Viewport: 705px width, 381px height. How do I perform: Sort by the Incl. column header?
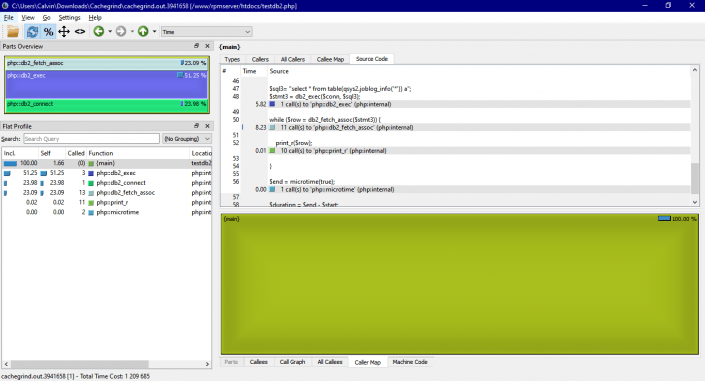click(x=19, y=153)
